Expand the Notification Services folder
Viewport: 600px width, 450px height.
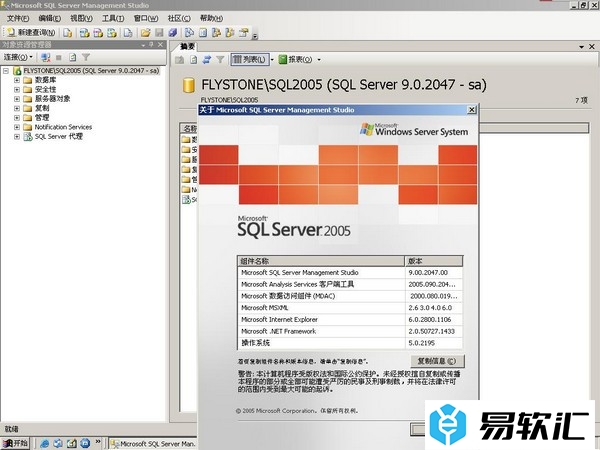coord(16,127)
